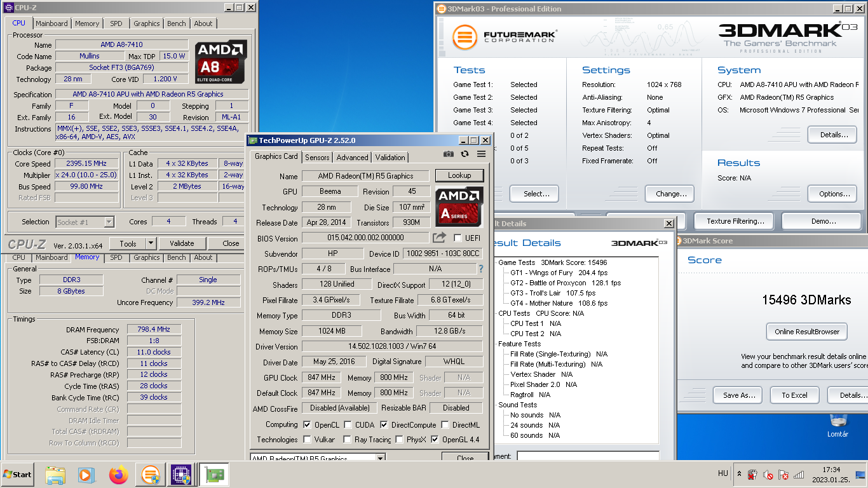Image resolution: width=868 pixels, height=488 pixels.
Task: Click the Validate button in CPU-Z
Action: pyautogui.click(x=182, y=243)
